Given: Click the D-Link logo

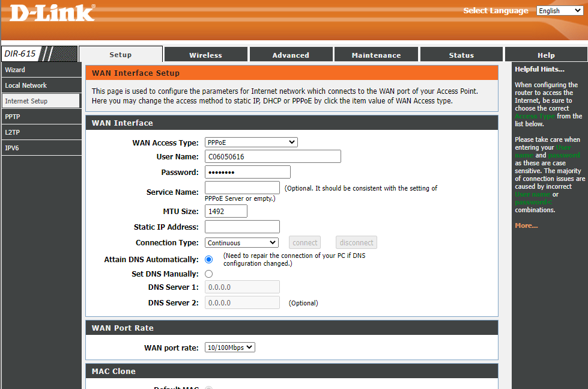Looking at the screenshot, I should [x=52, y=13].
